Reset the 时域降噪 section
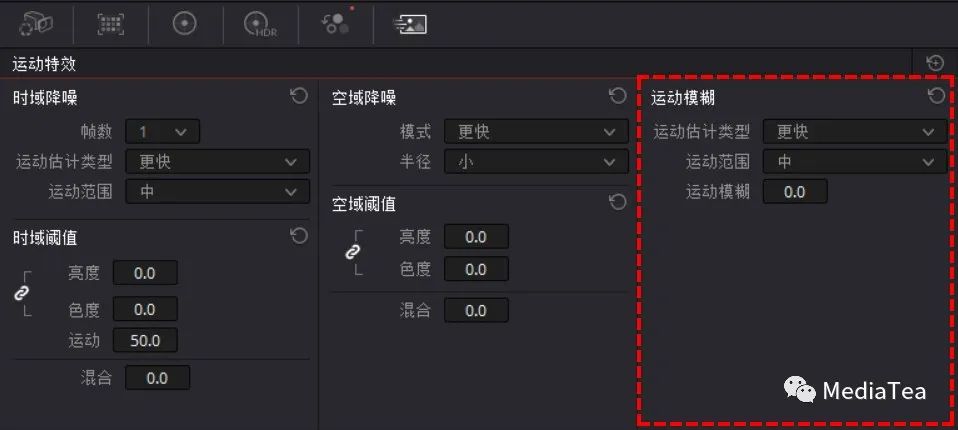This screenshot has width=958, height=430. [x=299, y=96]
